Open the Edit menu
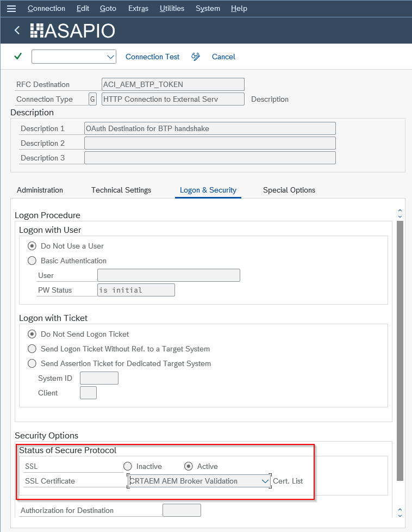 83,9
